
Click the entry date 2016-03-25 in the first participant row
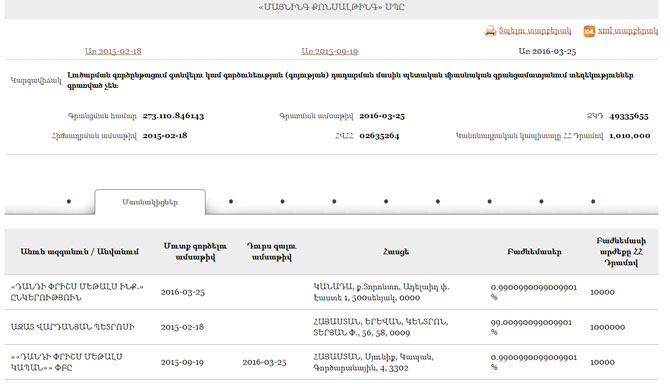[x=182, y=292]
